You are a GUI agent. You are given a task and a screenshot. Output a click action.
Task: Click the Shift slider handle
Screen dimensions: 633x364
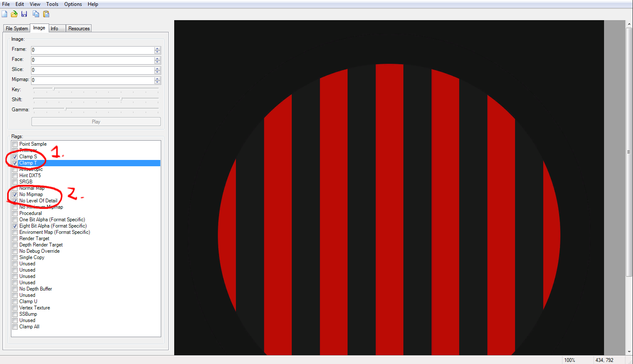[x=121, y=99]
